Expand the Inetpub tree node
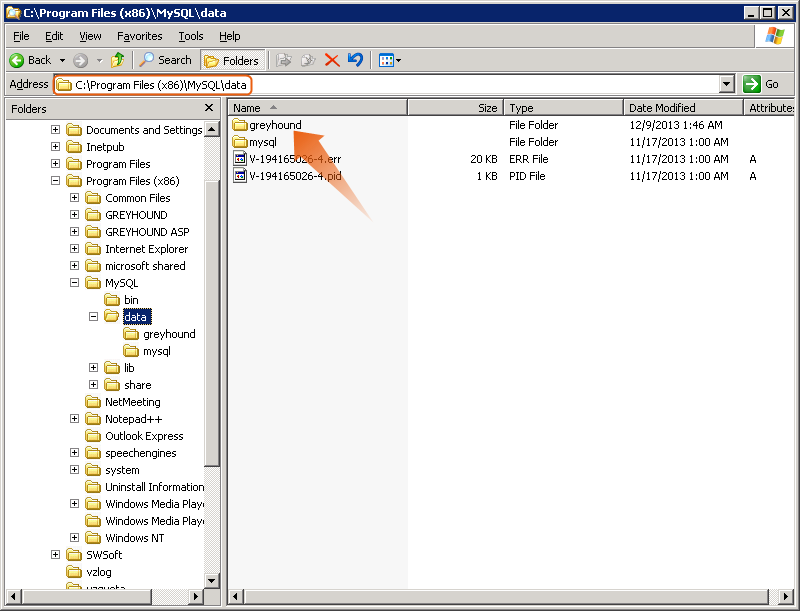This screenshot has width=800, height=611. pyautogui.click(x=56, y=147)
